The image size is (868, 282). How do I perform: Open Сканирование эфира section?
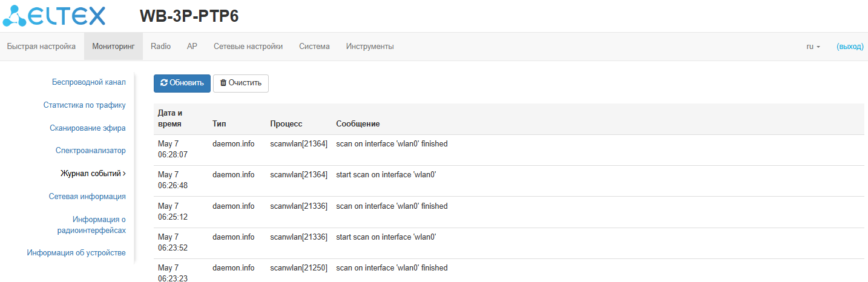pos(88,128)
